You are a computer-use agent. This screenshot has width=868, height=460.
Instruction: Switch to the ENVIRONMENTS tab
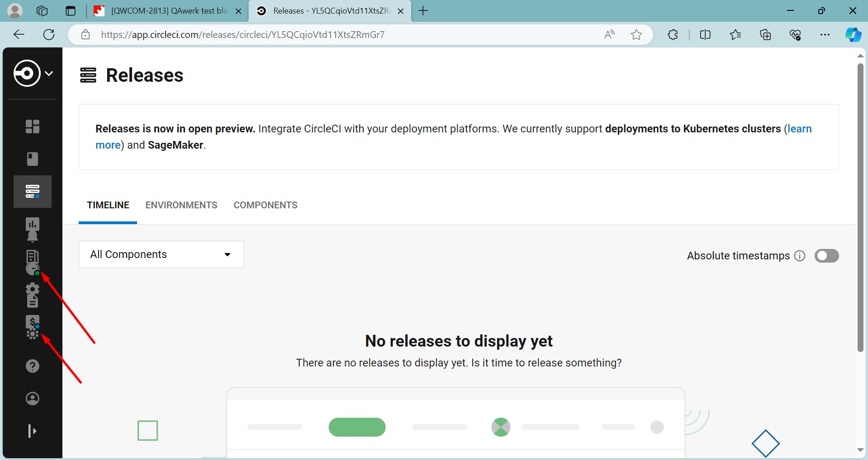click(x=181, y=205)
